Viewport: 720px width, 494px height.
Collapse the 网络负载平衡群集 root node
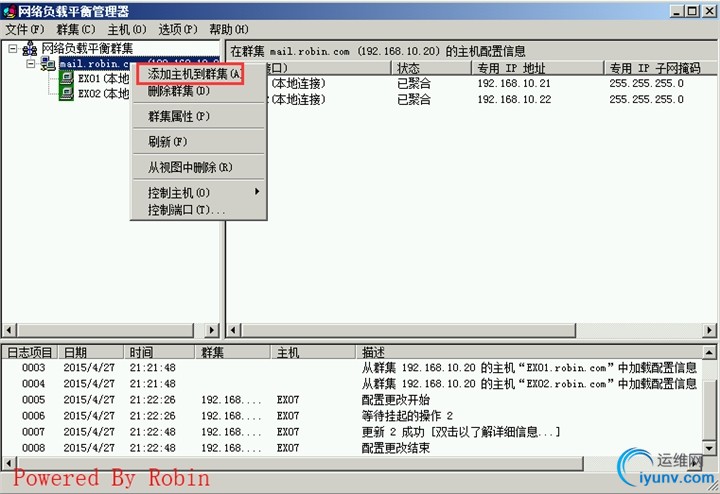click(12, 49)
